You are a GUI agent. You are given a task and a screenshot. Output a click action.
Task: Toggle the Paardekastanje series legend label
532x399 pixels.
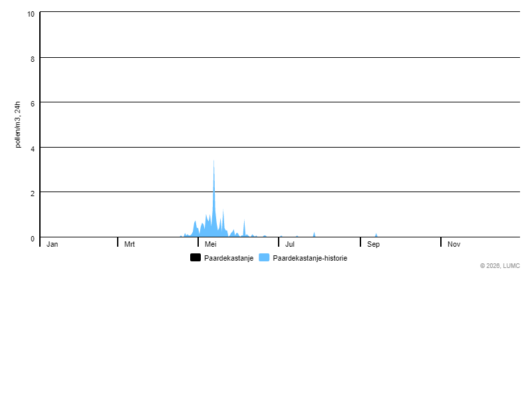click(x=228, y=258)
